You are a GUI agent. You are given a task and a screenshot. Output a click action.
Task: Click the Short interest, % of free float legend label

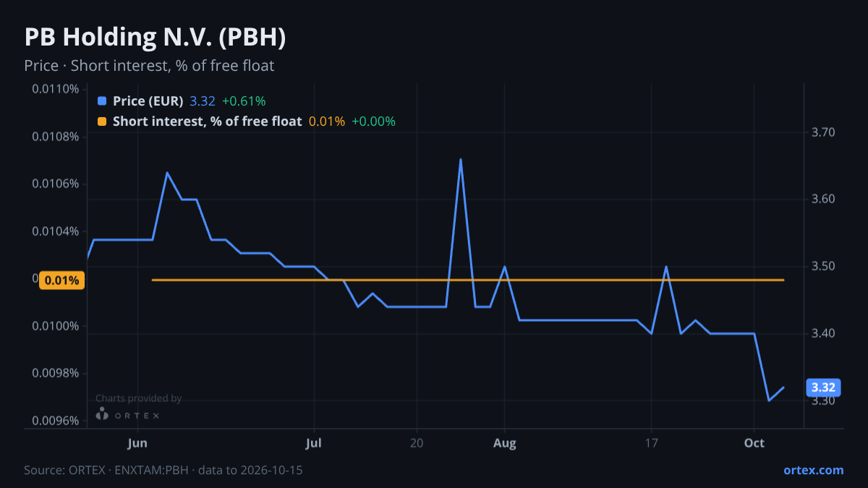click(x=207, y=121)
